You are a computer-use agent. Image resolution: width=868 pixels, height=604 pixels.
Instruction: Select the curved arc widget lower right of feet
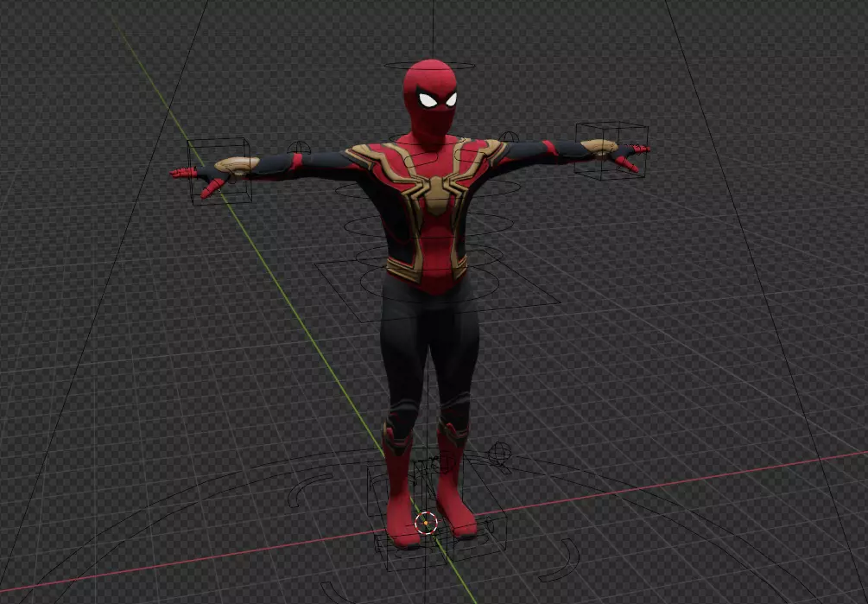pyautogui.click(x=561, y=561)
